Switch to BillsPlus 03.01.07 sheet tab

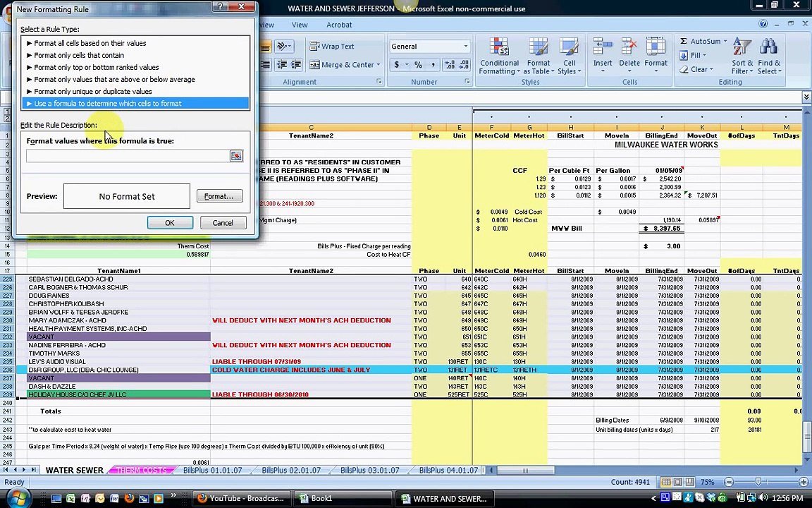coord(370,470)
